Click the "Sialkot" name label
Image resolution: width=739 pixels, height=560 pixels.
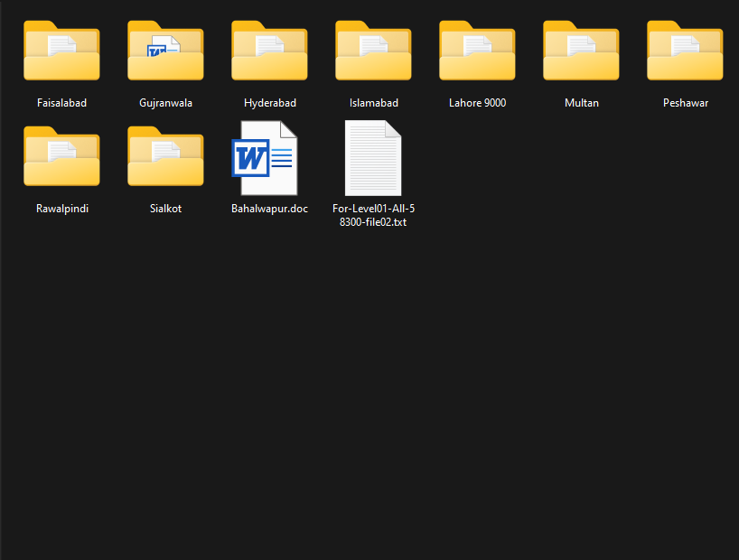click(x=165, y=209)
